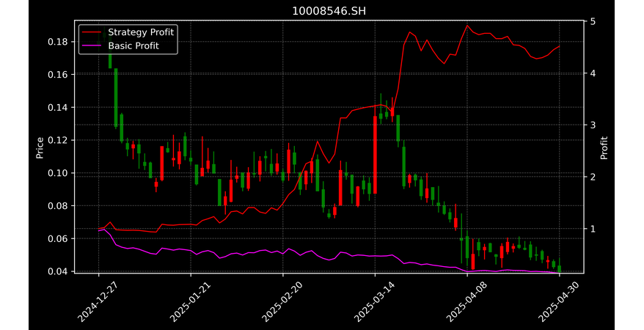
Task: Click the 0.12 price tick label
Action: click(x=59, y=140)
